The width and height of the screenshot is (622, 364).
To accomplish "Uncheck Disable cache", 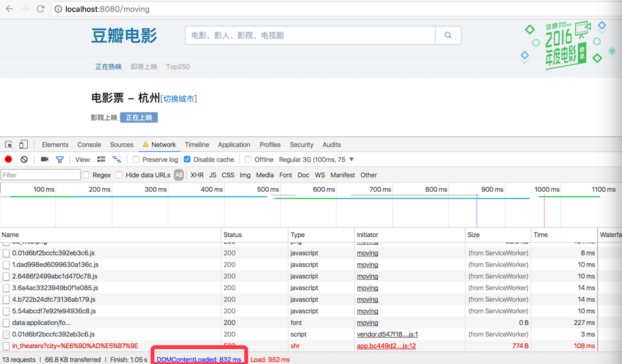I will [x=187, y=159].
